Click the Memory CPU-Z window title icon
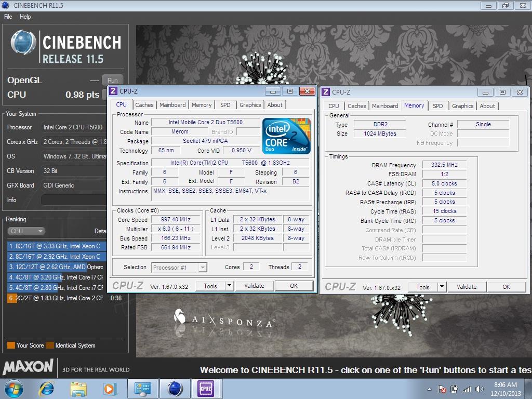This screenshot has height=399, width=532. tap(326, 92)
